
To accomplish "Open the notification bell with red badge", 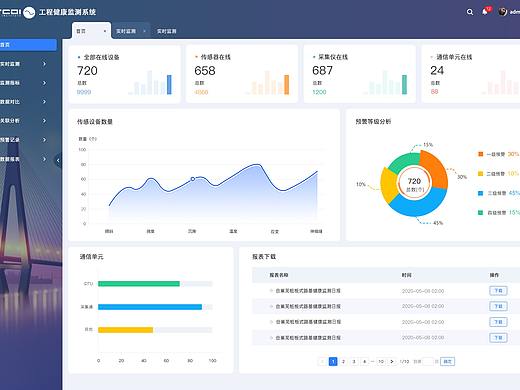I will click(486, 12).
